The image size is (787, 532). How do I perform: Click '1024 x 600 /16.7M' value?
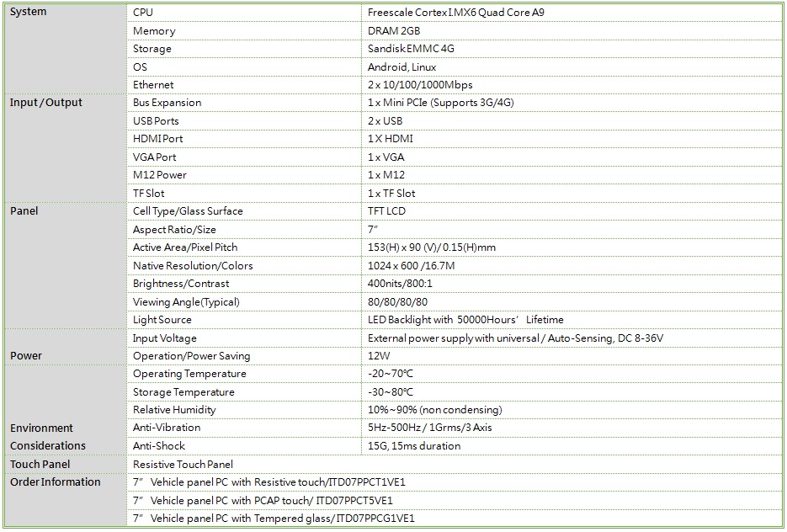(x=411, y=265)
